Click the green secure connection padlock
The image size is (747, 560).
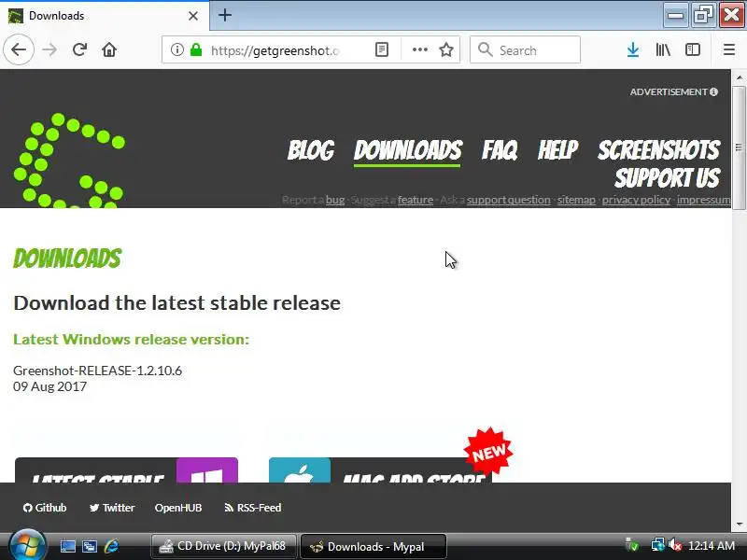(196, 49)
